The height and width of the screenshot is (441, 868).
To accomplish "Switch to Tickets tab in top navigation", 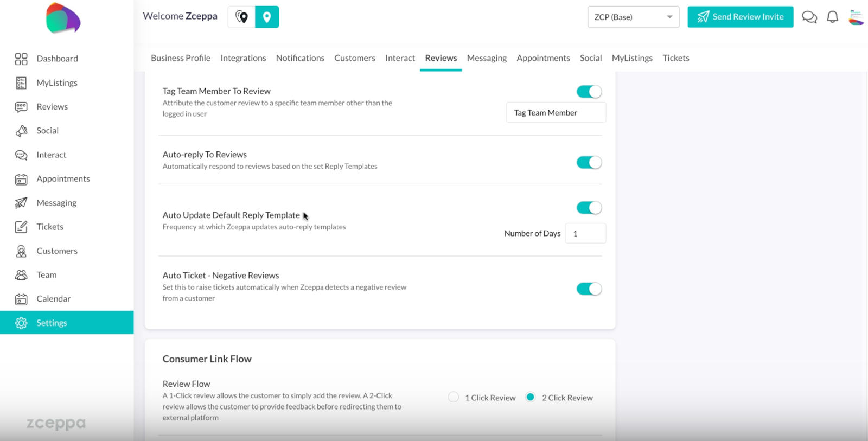I will coord(676,58).
